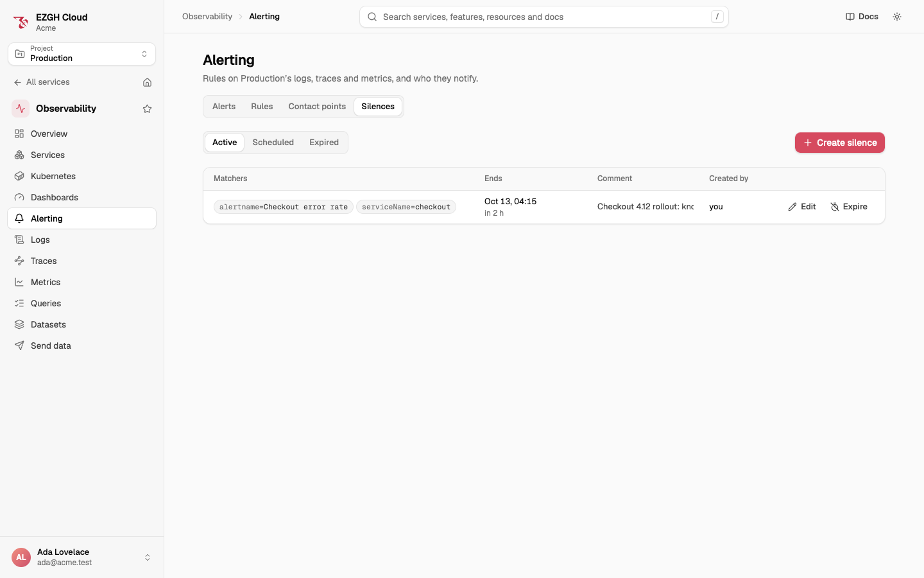The width and height of the screenshot is (924, 578).
Task: Click the Oct 13, 04:15 end time
Action: coord(510,202)
